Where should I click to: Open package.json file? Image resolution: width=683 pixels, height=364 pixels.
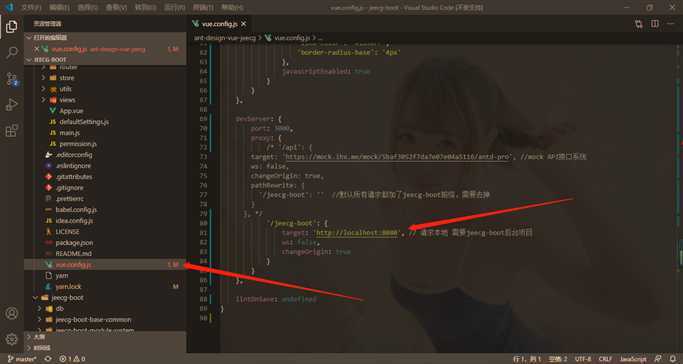click(x=74, y=243)
